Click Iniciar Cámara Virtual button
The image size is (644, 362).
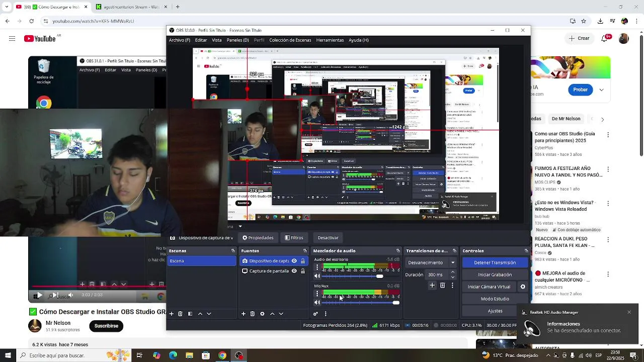coord(489,287)
